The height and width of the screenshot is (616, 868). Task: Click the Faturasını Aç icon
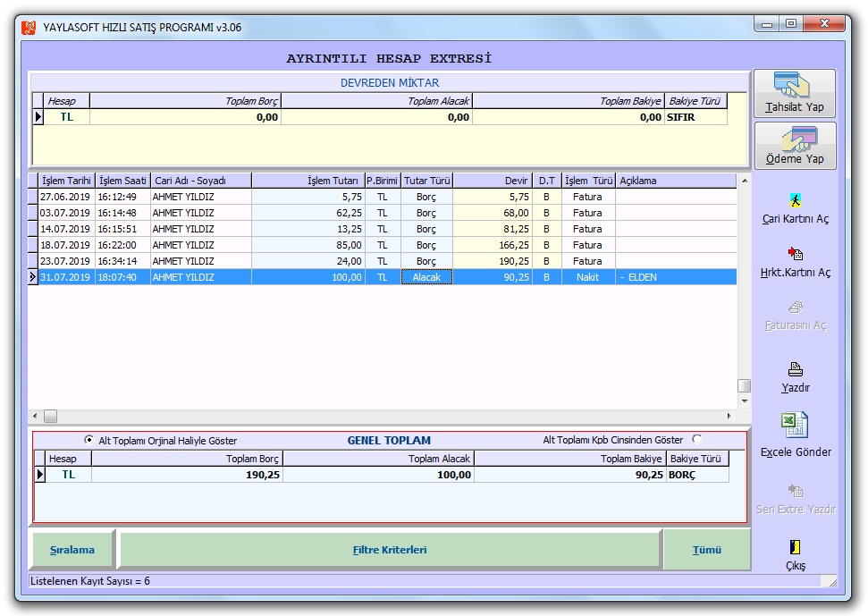796,307
